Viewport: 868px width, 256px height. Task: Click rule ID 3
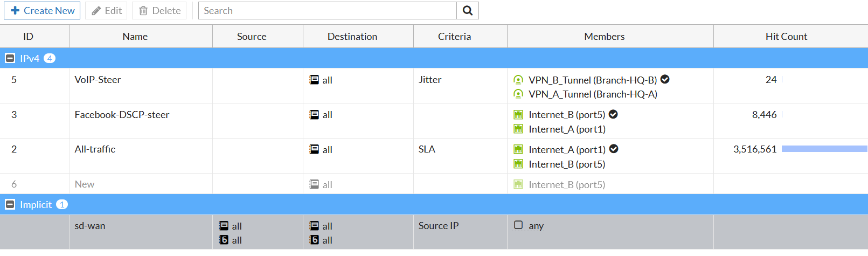[14, 115]
